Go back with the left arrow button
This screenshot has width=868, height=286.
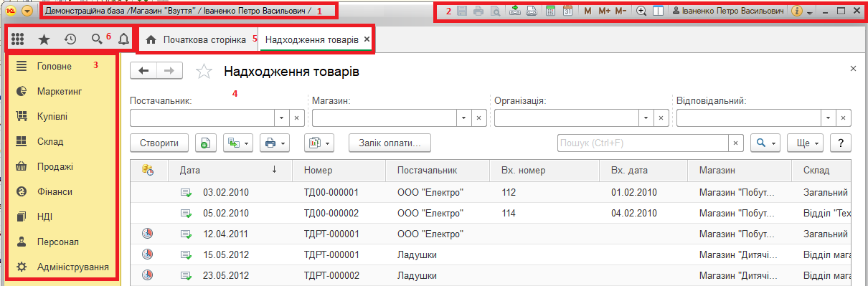143,70
